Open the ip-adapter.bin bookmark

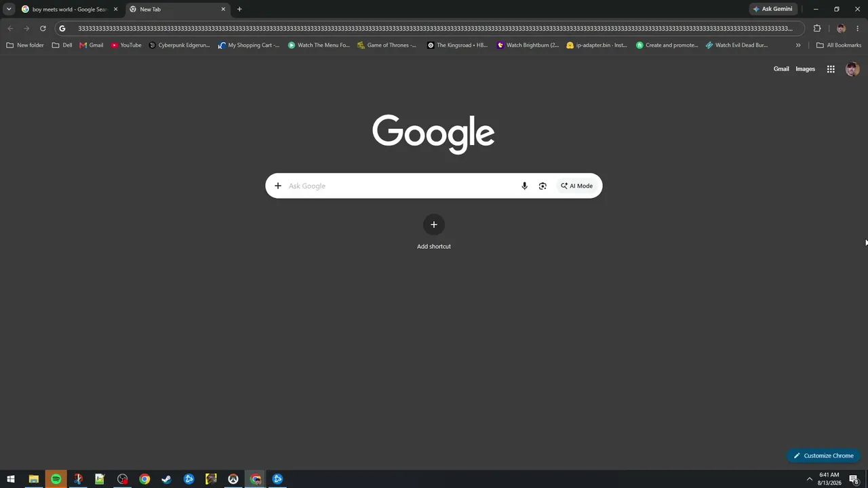(x=597, y=45)
